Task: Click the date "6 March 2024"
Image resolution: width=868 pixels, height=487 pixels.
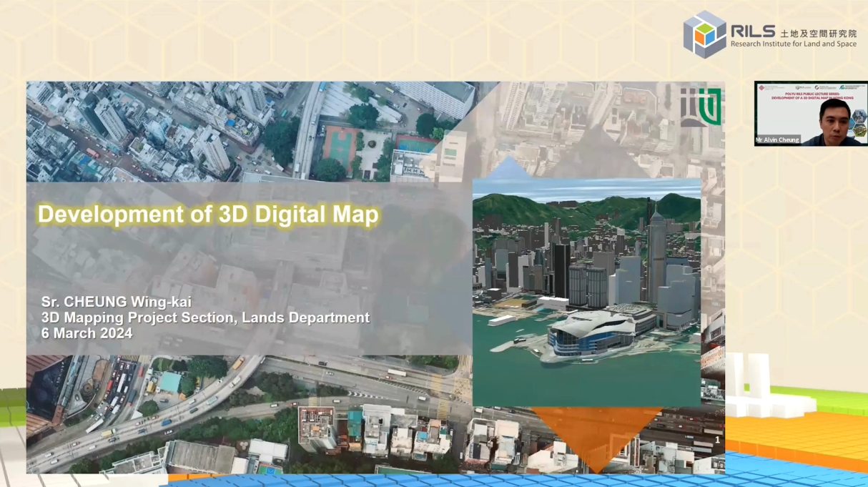Action: tap(87, 333)
